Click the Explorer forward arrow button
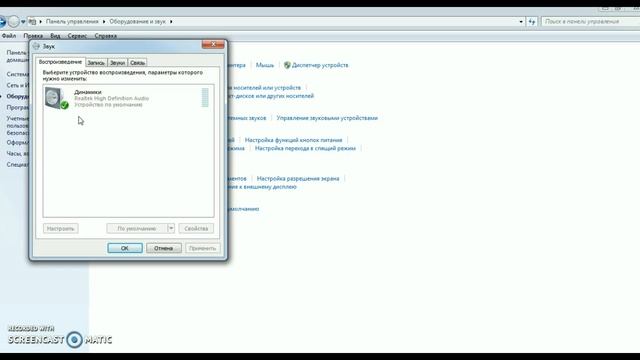 coord(13,21)
